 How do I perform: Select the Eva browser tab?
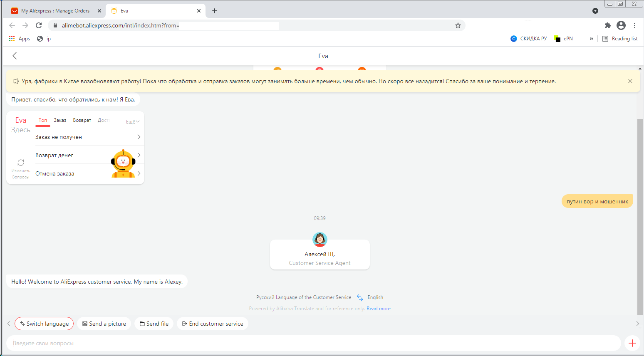coord(156,11)
